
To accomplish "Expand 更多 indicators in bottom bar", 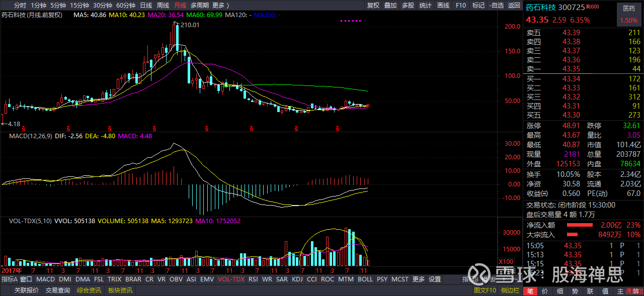I will (419, 279).
